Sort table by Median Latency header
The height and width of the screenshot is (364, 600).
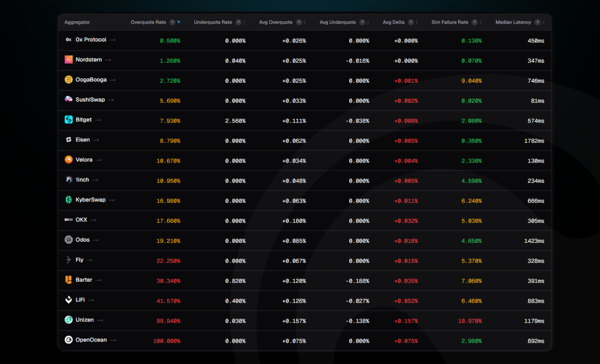tap(513, 22)
